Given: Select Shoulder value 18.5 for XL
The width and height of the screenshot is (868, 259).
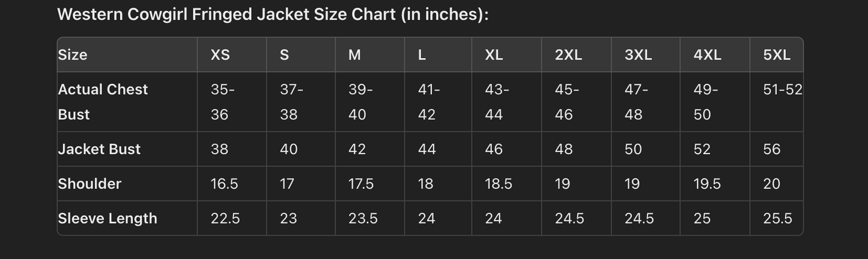Looking at the screenshot, I should pos(499,183).
